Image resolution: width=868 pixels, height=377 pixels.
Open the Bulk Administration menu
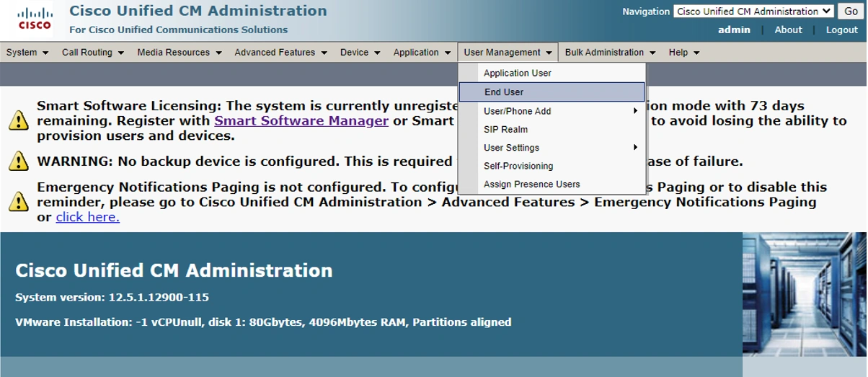coord(610,53)
